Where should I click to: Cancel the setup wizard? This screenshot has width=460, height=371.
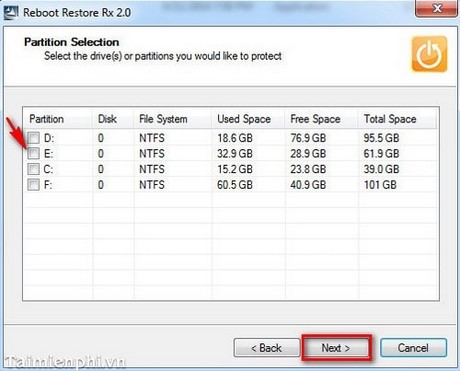[x=413, y=348]
